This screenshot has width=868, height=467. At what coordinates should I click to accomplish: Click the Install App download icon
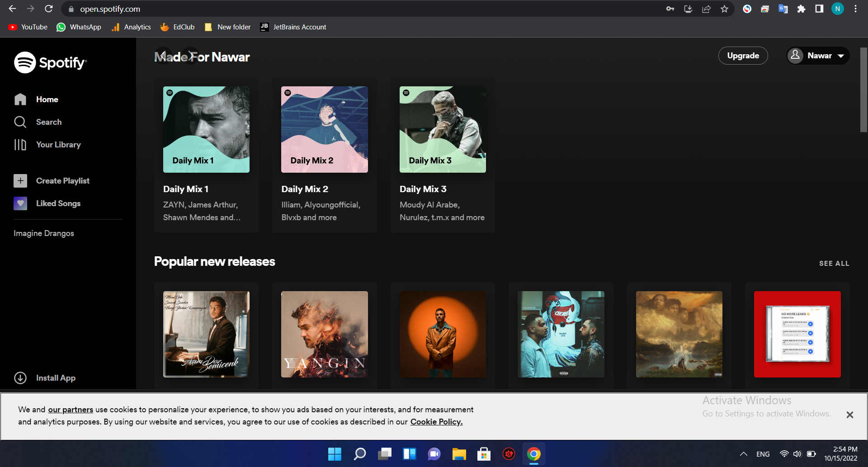[x=20, y=378]
